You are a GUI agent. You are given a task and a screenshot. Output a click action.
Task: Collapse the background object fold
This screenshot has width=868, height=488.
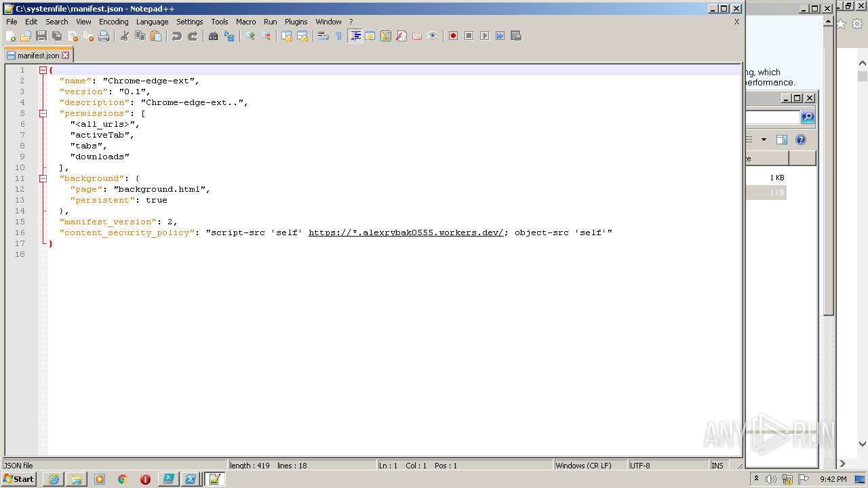point(43,178)
